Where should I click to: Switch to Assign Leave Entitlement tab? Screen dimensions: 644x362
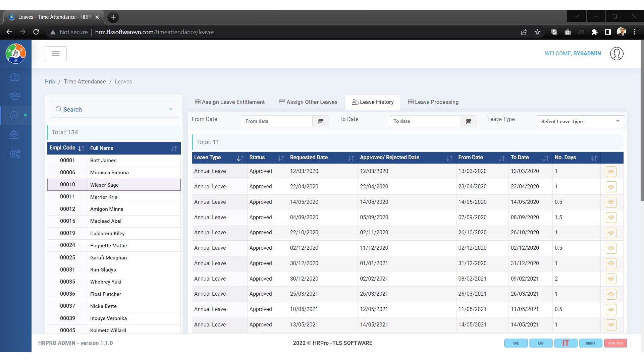[230, 102]
